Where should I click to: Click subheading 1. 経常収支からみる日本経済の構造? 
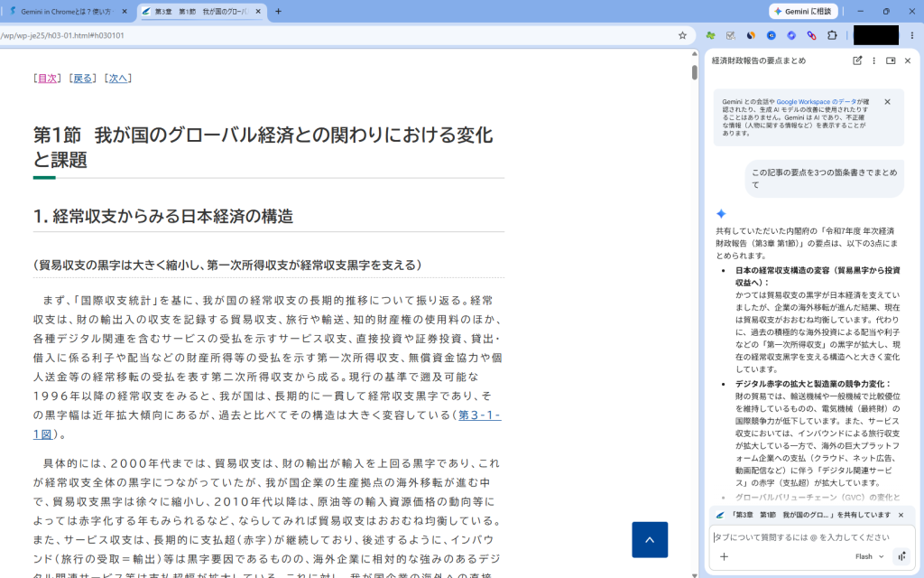point(163,217)
